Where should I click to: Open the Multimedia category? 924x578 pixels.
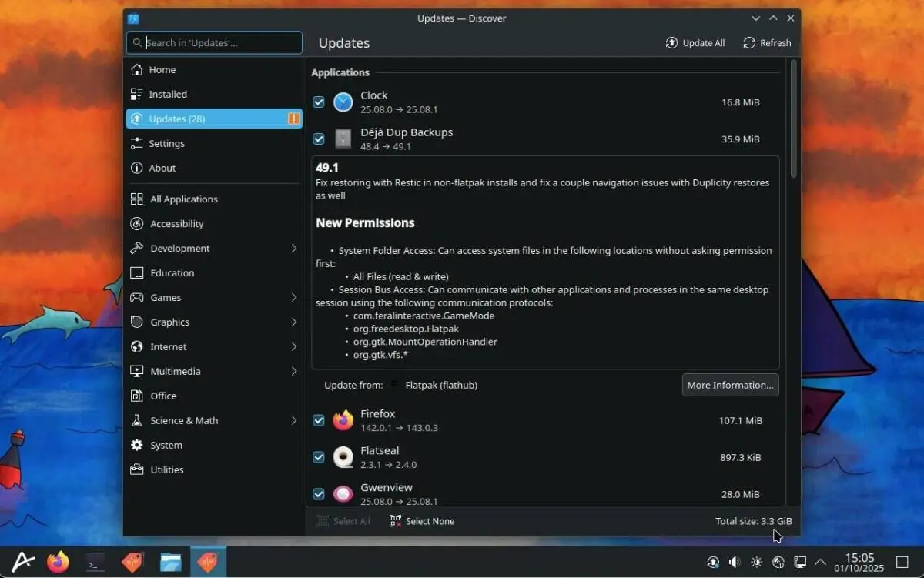(x=214, y=371)
